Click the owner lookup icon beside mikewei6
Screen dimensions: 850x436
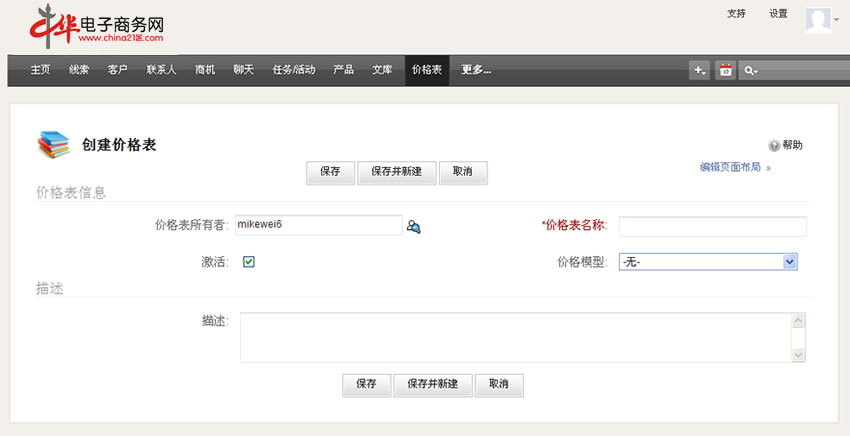pos(414,227)
